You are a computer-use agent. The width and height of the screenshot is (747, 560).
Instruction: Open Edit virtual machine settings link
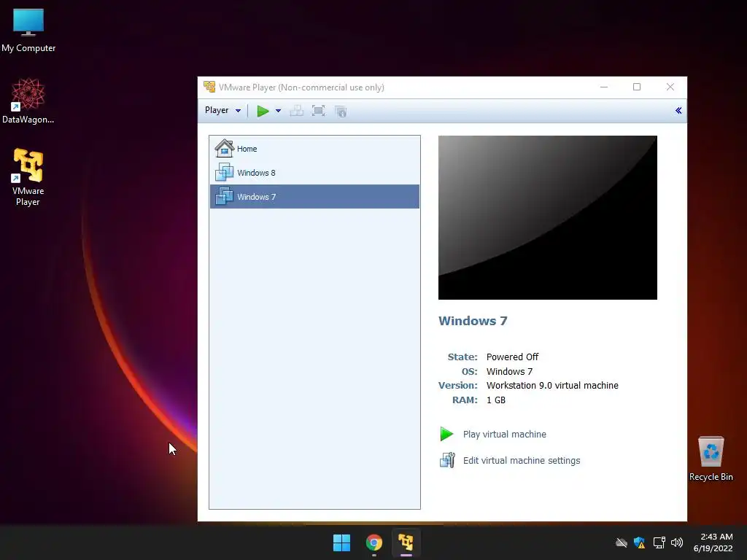coord(522,461)
